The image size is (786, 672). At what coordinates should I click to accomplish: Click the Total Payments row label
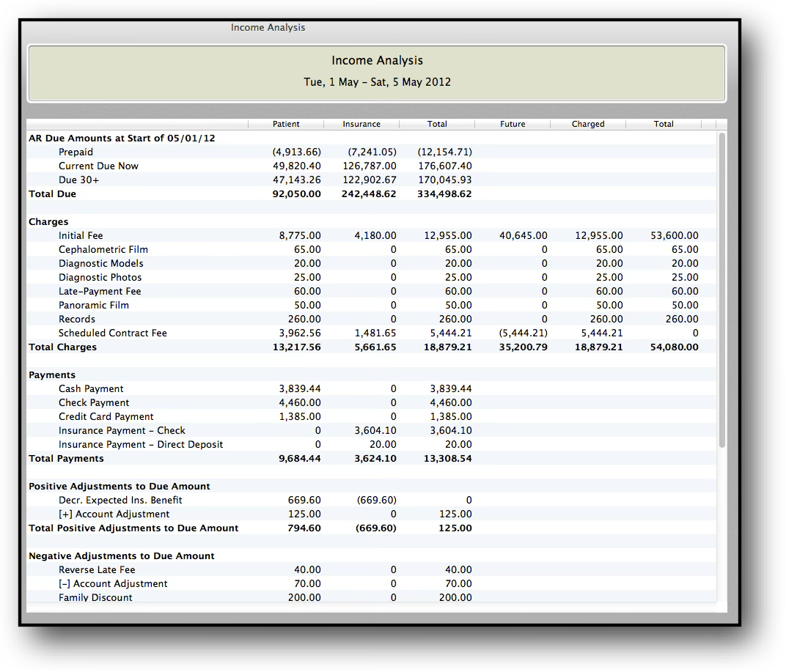point(66,459)
